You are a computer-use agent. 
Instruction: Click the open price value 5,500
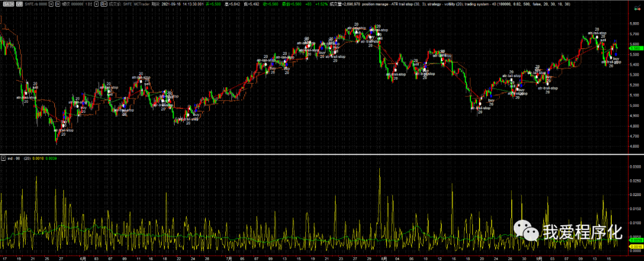point(216,4)
